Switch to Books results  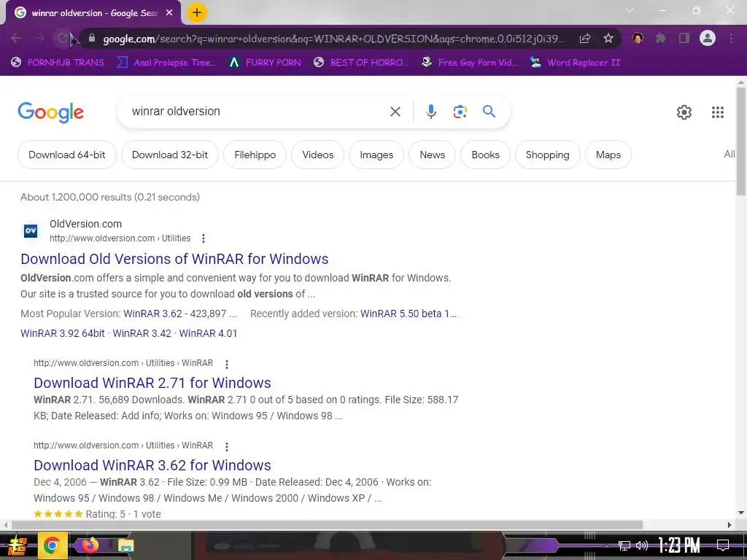(485, 155)
